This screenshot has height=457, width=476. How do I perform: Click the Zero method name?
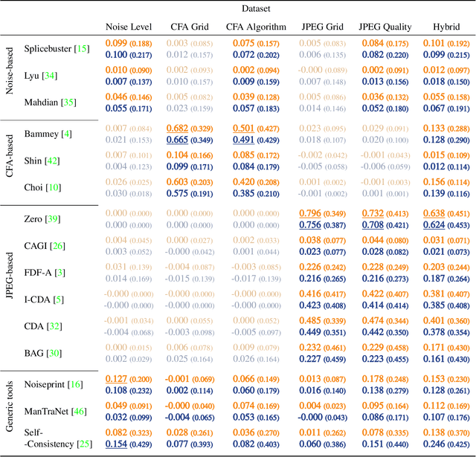tap(33, 218)
